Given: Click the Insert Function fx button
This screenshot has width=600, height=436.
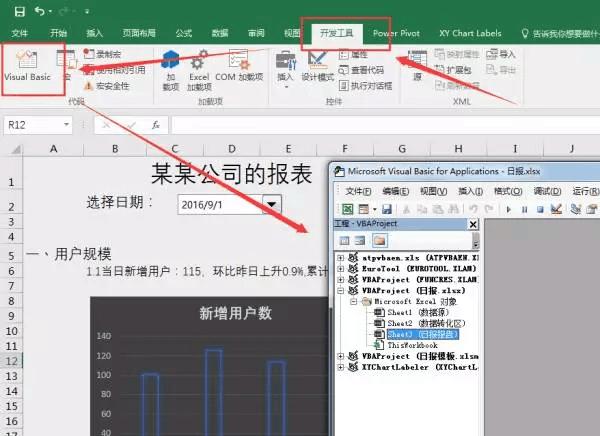Looking at the screenshot, I should coord(155,125).
